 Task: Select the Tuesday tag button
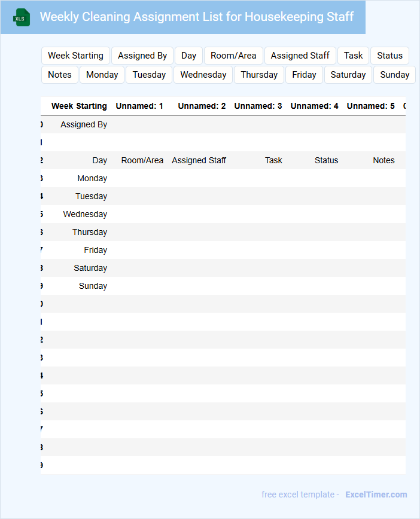click(149, 75)
